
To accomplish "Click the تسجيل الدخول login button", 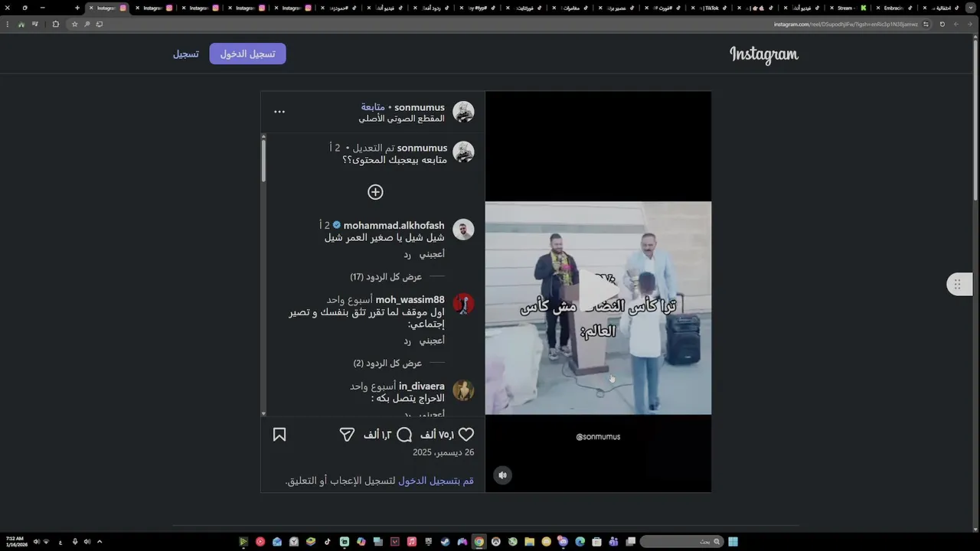I will pos(247,54).
